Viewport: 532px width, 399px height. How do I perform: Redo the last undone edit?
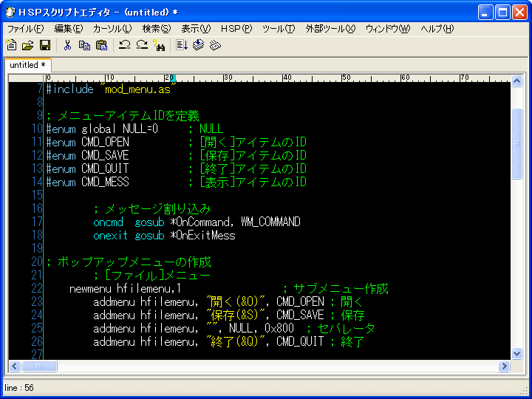[x=142, y=45]
